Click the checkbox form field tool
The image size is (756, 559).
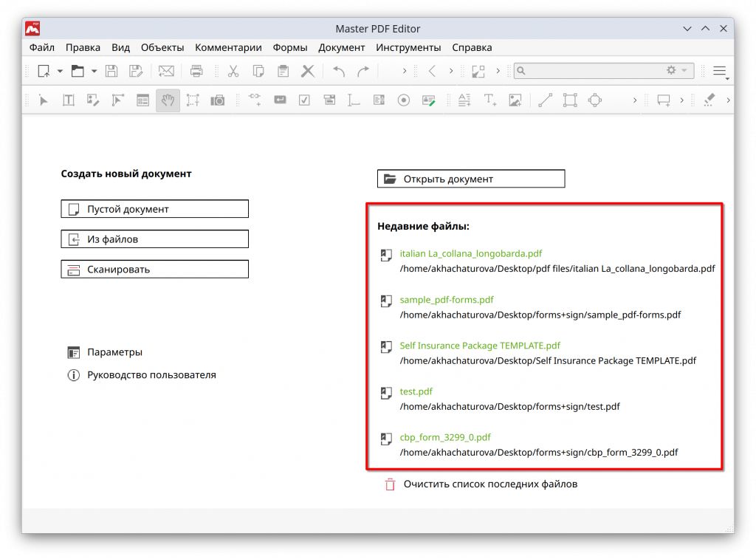(x=304, y=100)
